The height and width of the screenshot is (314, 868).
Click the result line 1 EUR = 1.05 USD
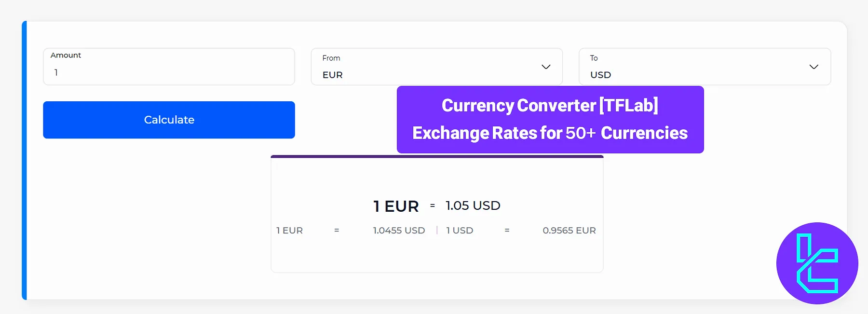click(x=436, y=205)
